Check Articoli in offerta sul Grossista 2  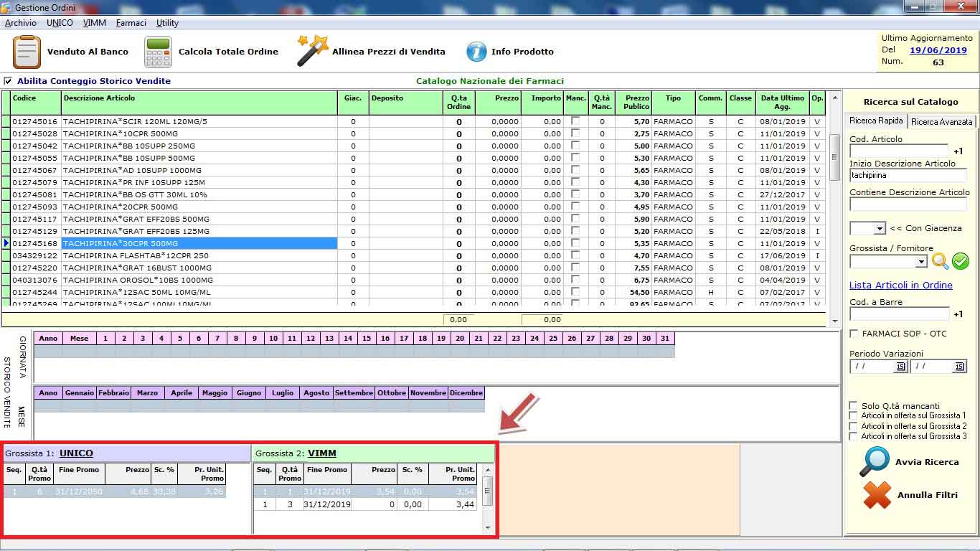(854, 426)
